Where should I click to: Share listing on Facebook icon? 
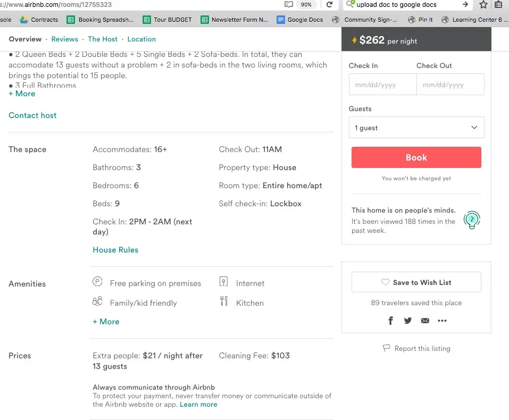pyautogui.click(x=390, y=321)
